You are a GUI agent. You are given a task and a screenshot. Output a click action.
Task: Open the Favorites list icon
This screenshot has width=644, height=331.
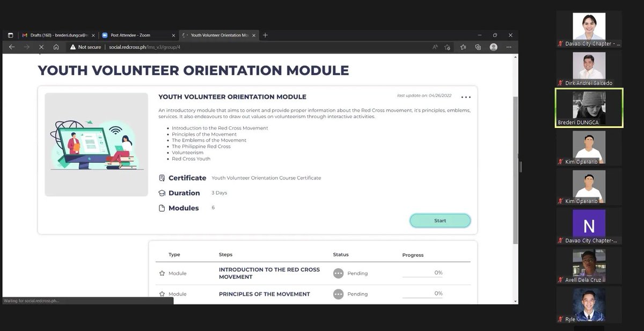463,47
